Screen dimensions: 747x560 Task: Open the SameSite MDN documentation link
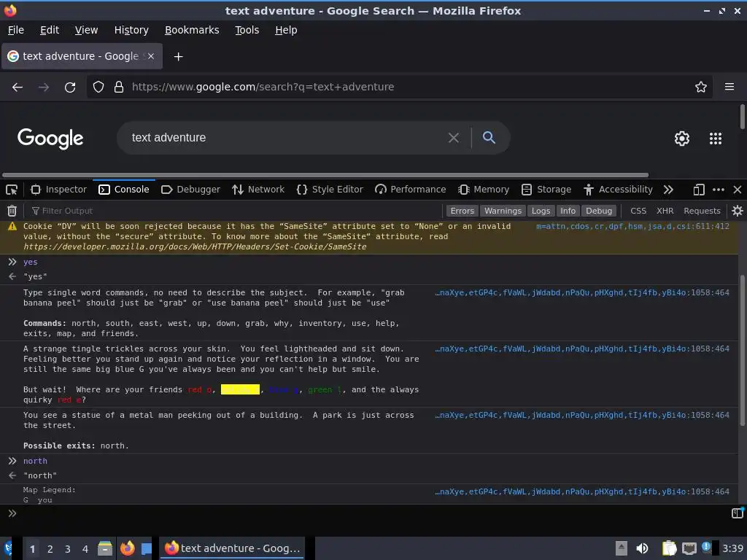click(x=195, y=246)
